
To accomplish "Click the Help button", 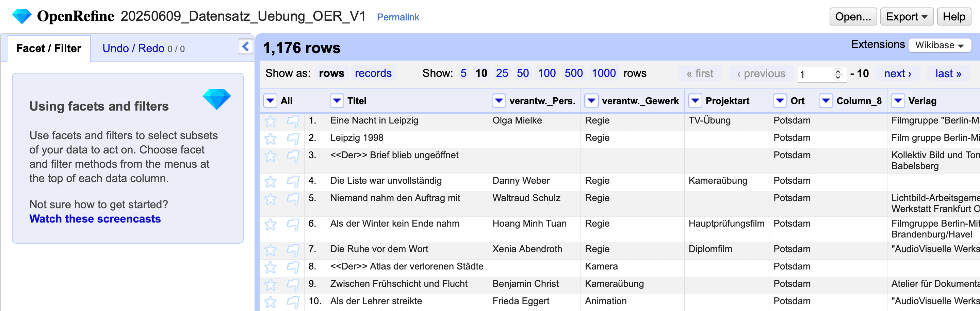I will click(954, 17).
